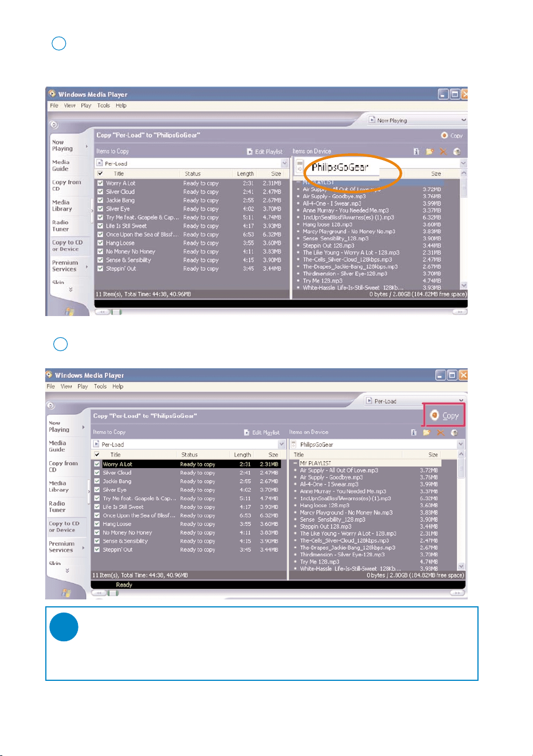This screenshot has height=756, width=533.
Task: Uncheck Hang Loose checkbox in upper window
Action: click(100, 243)
